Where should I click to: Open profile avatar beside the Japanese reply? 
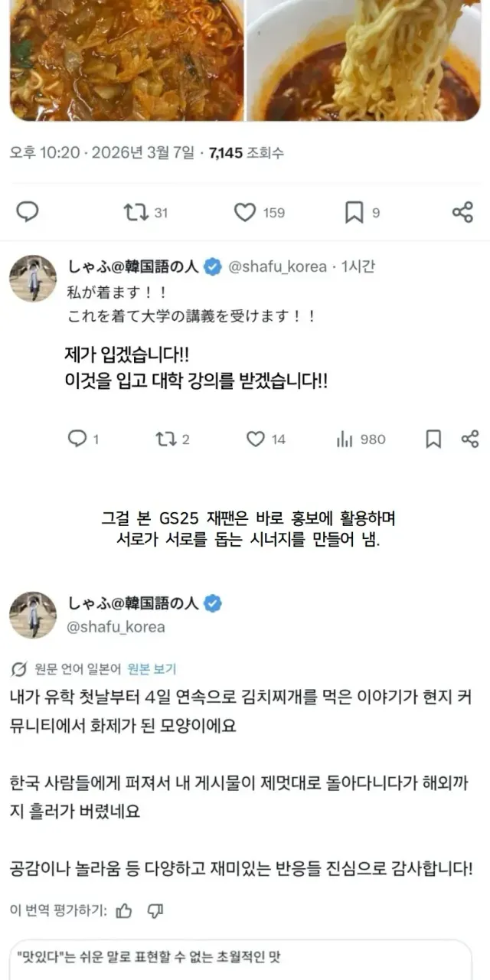pyautogui.click(x=32, y=279)
